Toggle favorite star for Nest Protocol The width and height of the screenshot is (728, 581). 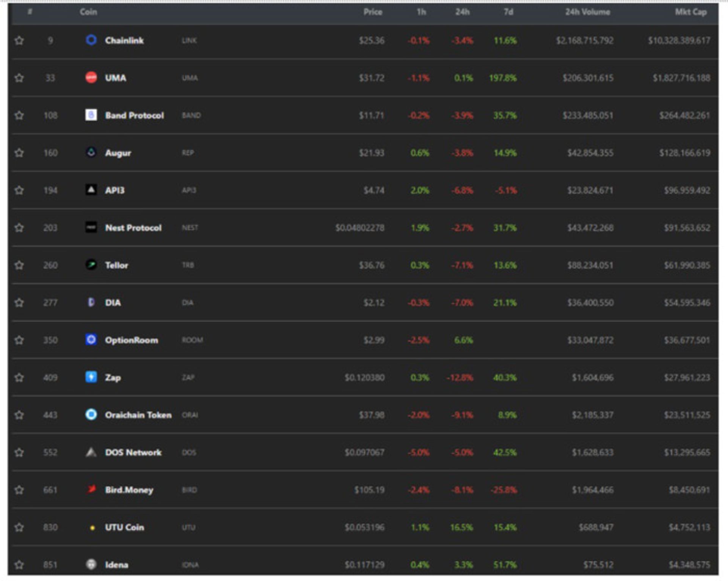point(19,228)
